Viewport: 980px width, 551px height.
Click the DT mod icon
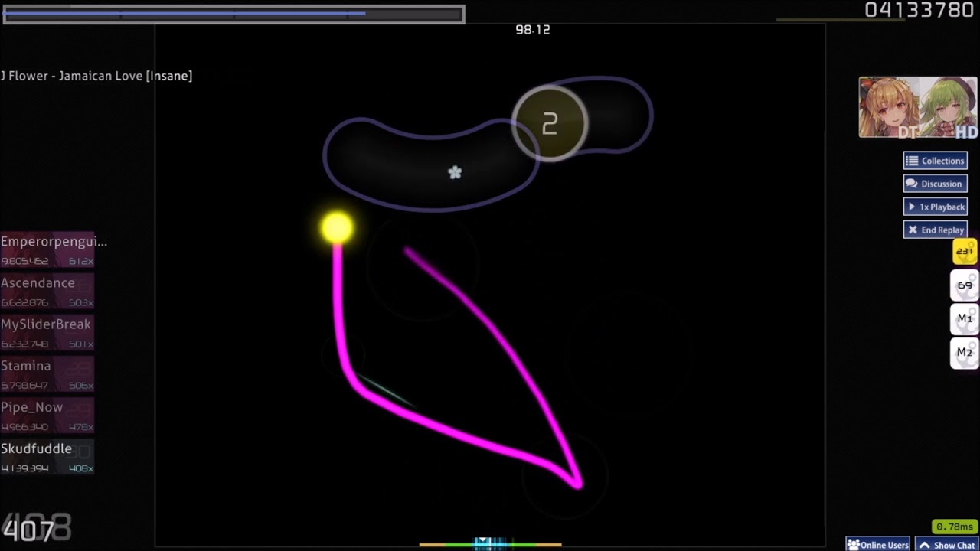[907, 132]
